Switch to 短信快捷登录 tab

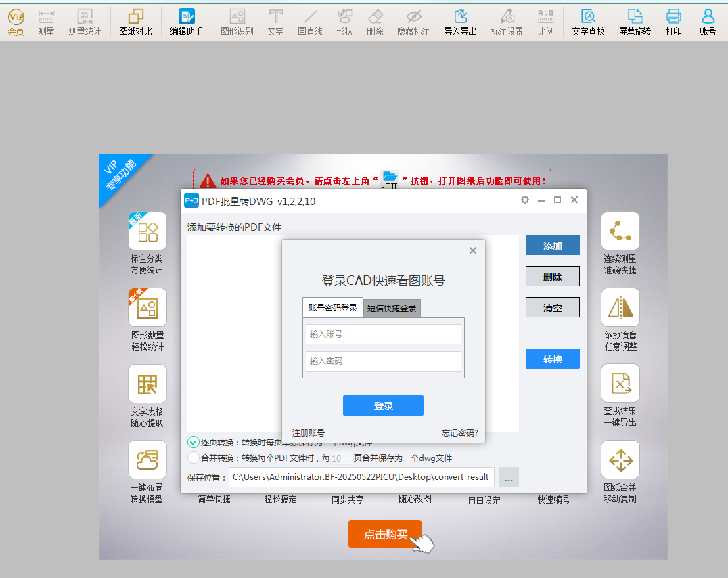[x=392, y=308]
